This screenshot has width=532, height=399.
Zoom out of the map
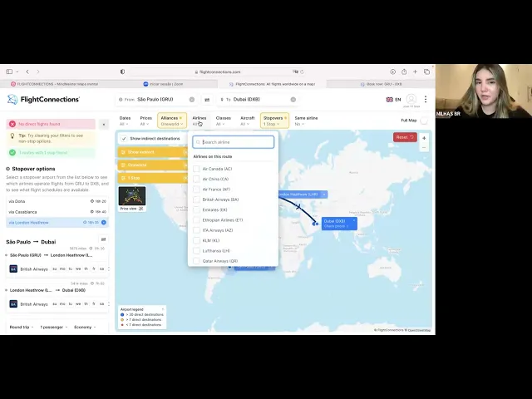(424, 148)
